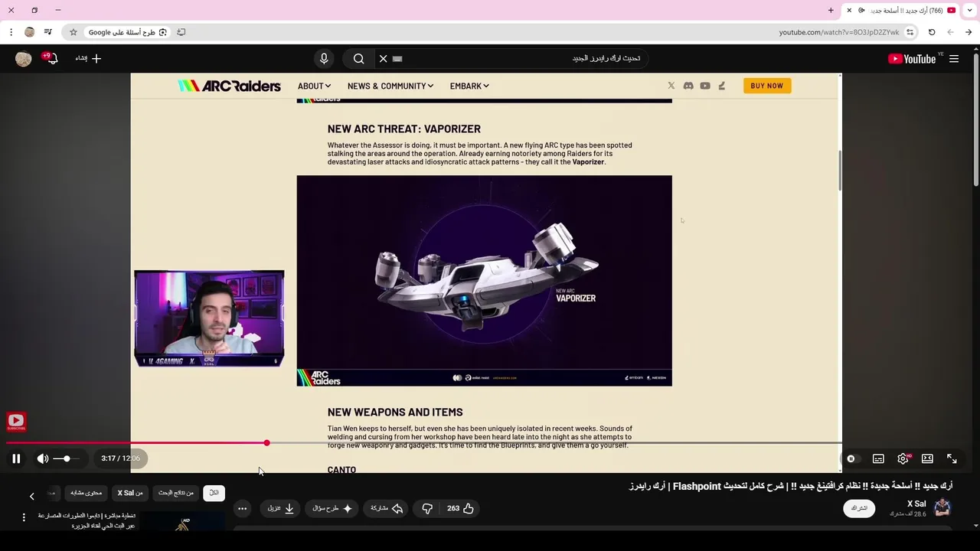Move the filter chips with chevron arrow
Viewport: 980px width, 551px height.
pos(31,496)
